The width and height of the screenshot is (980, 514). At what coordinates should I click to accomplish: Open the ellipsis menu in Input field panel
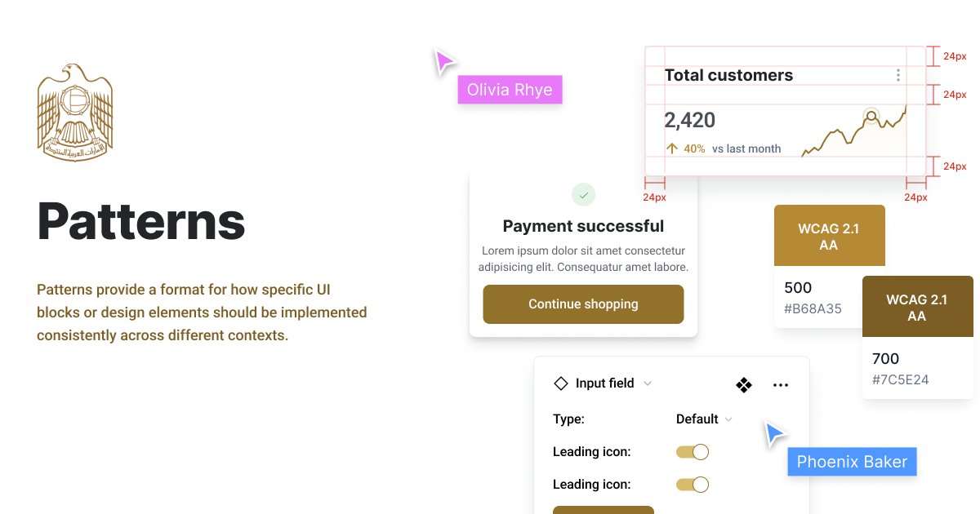781,384
